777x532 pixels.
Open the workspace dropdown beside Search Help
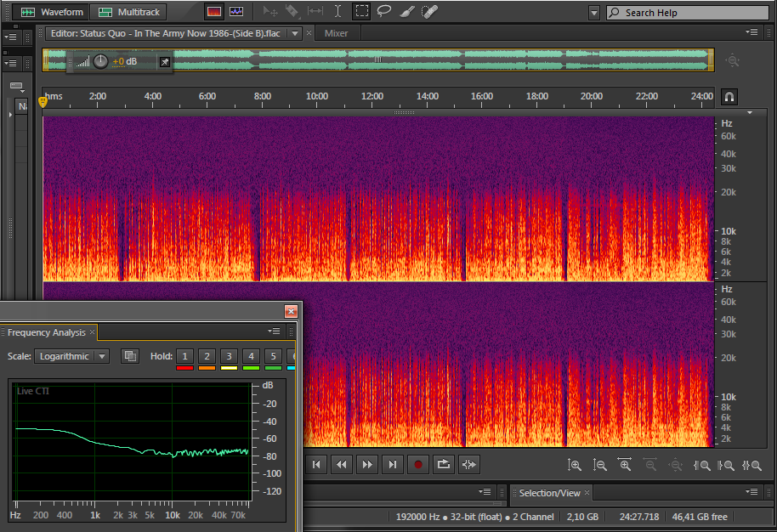tap(594, 13)
